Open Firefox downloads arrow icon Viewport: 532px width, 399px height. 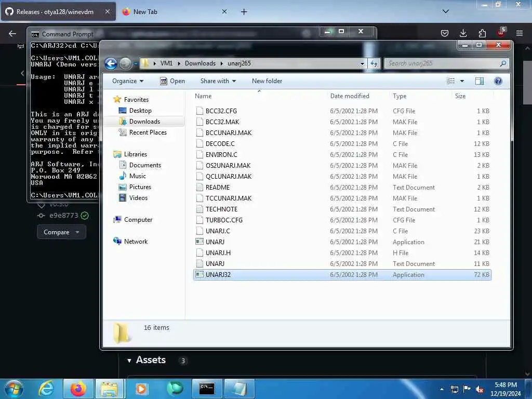[463, 33]
